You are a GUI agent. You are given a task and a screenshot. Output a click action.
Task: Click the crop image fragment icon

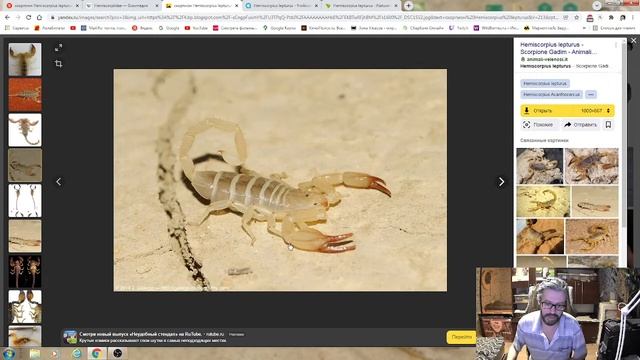click(58, 64)
